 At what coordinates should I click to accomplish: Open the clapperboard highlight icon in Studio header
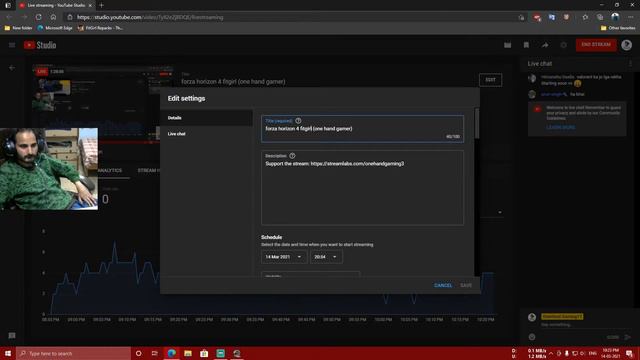507,45
